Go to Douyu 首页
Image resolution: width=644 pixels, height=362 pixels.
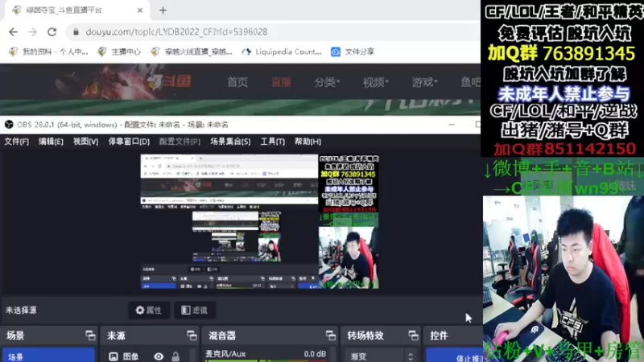click(237, 82)
